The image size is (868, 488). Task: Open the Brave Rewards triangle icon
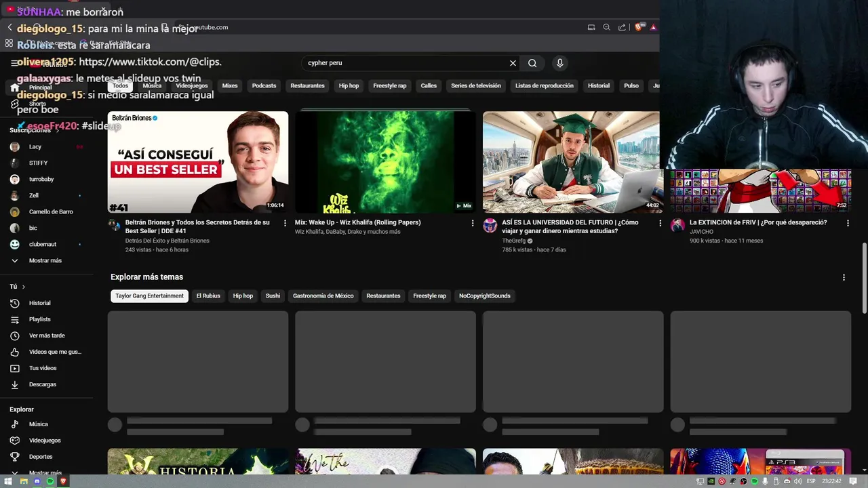coord(653,27)
